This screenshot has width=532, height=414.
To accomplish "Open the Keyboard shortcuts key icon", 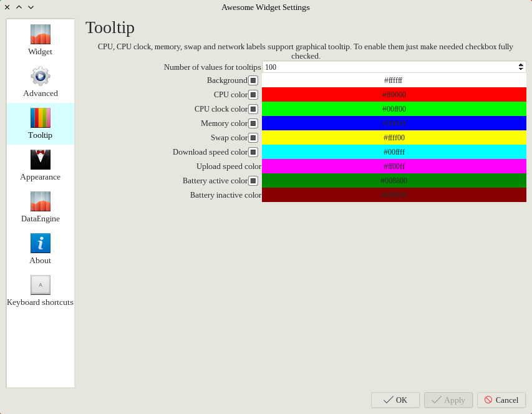I will pos(41,285).
